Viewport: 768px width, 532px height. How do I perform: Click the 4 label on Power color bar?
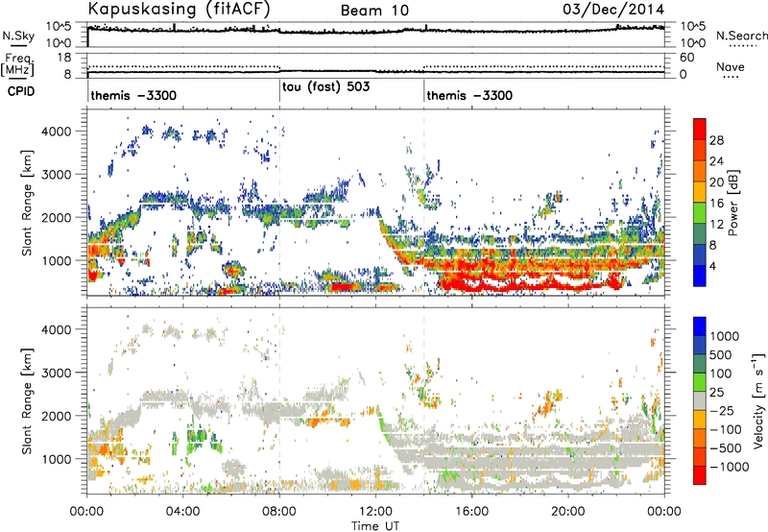713,266
